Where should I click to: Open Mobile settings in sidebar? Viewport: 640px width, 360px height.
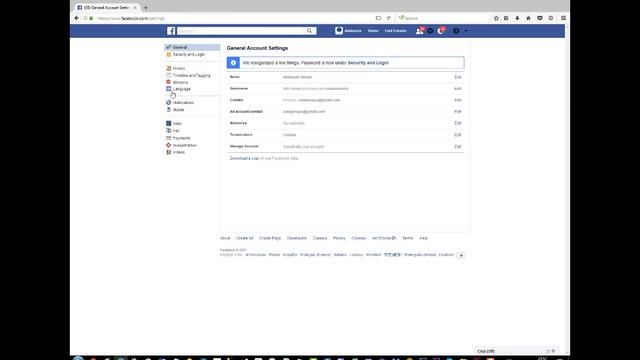pos(178,110)
